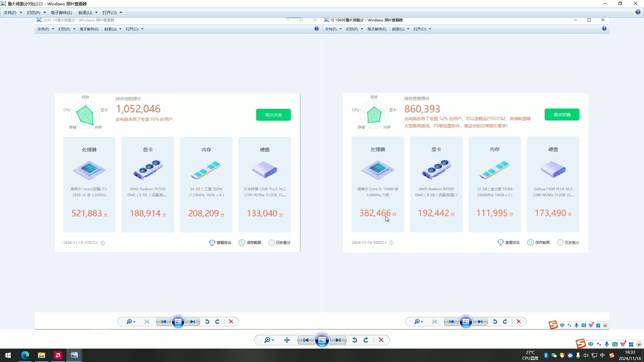This screenshot has height=362, width=644.
Task: Rotate counterclockwise in the main viewer toolbar
Action: (355, 340)
